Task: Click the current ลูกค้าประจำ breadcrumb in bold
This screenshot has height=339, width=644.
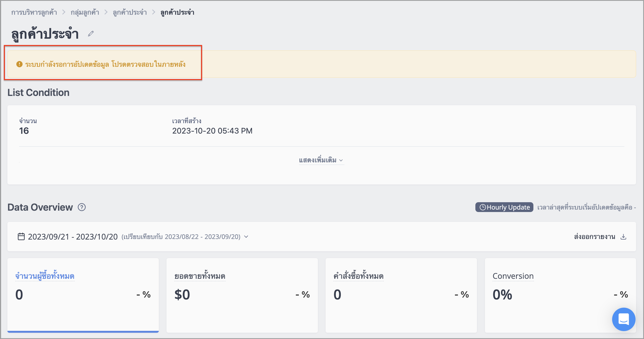Action: [x=177, y=12]
